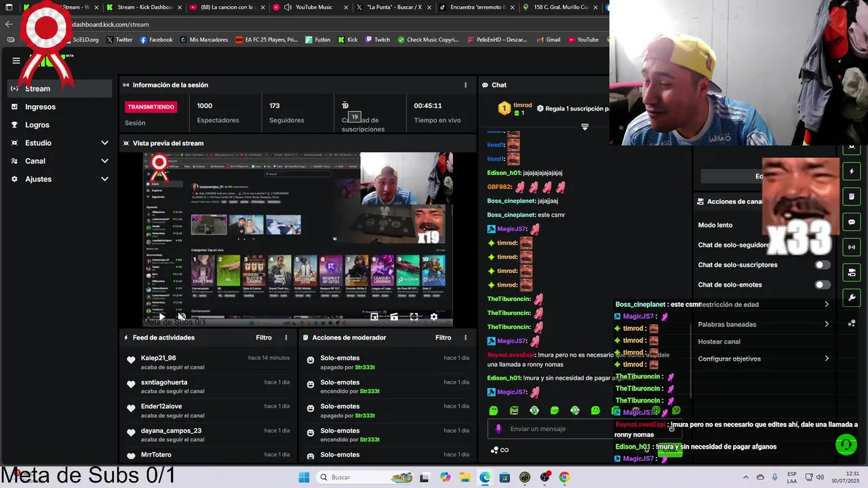Expand the Estudio sidebar section
Screen dimensions: 868x488
coord(60,143)
